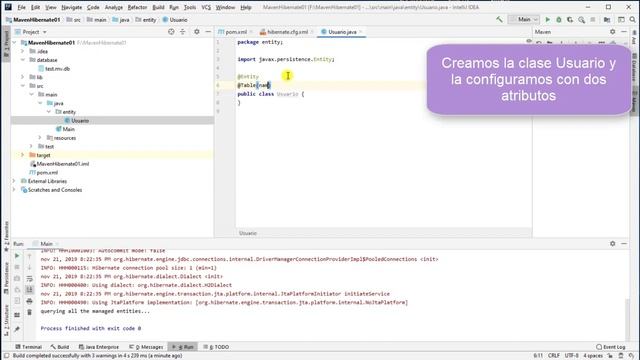Click 4 spaces indent setting in status bar
This screenshot has height=360, width=640.
593,356
